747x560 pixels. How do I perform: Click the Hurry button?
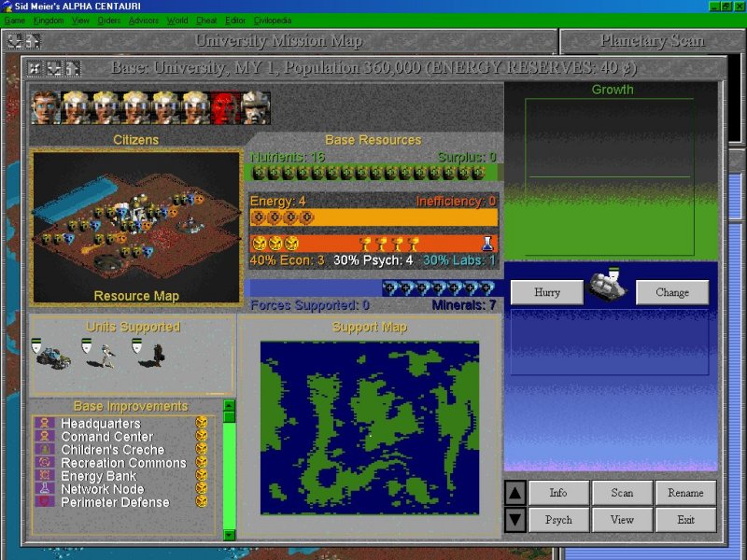[x=547, y=292]
